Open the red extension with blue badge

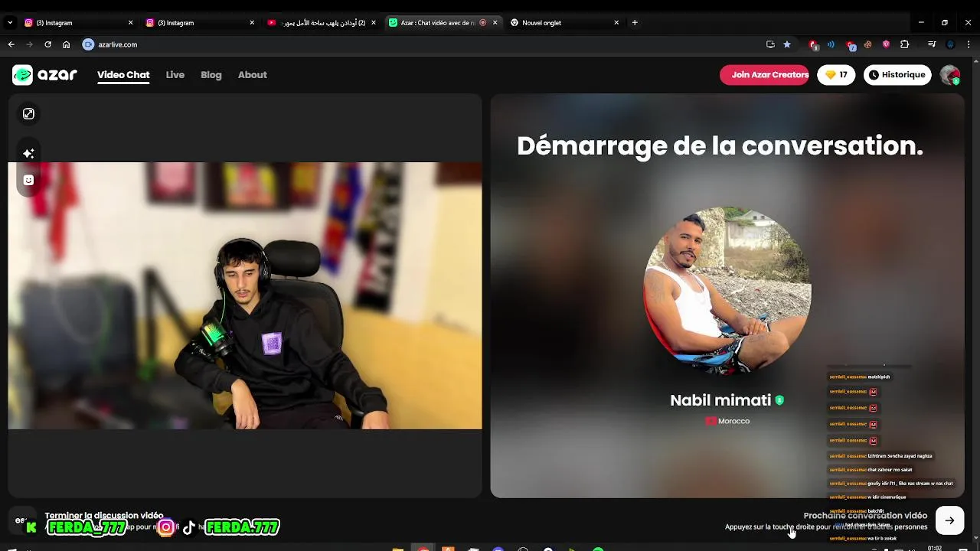tap(850, 45)
